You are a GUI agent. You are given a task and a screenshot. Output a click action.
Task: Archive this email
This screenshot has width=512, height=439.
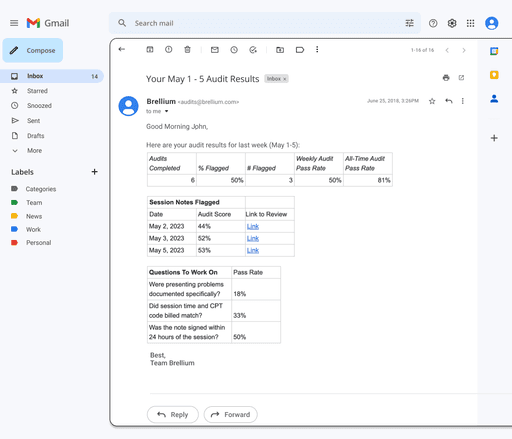click(150, 49)
